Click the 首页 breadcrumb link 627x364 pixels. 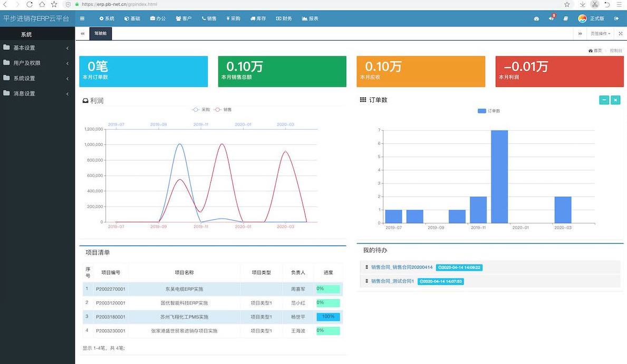597,51
